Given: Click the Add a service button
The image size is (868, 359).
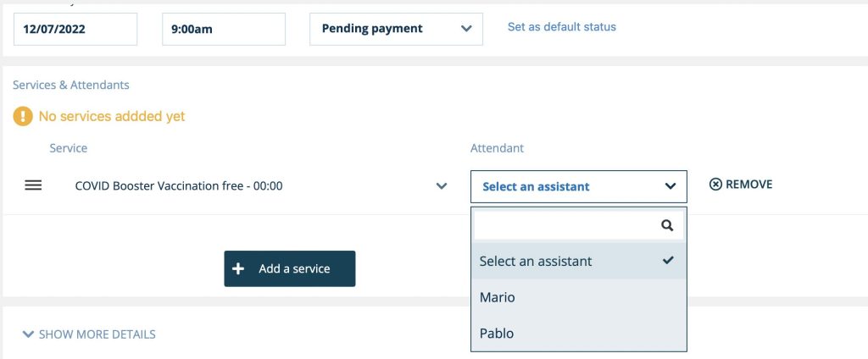Looking at the screenshot, I should tap(290, 269).
